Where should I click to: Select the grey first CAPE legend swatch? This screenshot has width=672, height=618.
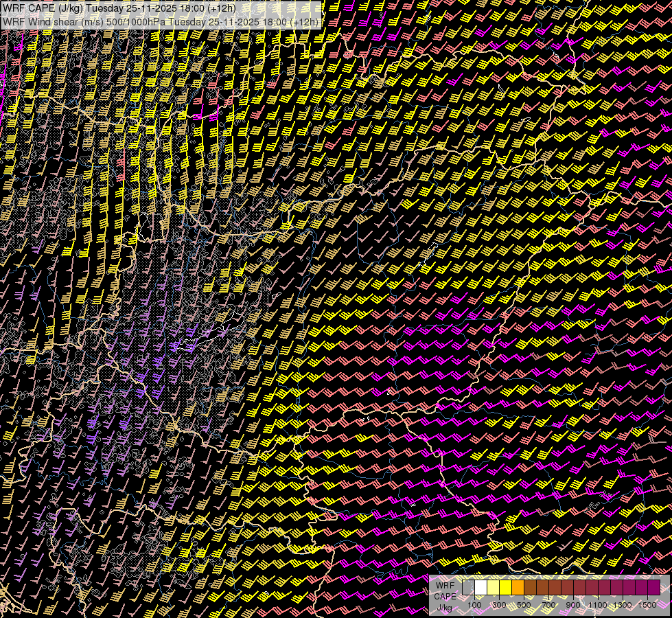pos(468,587)
